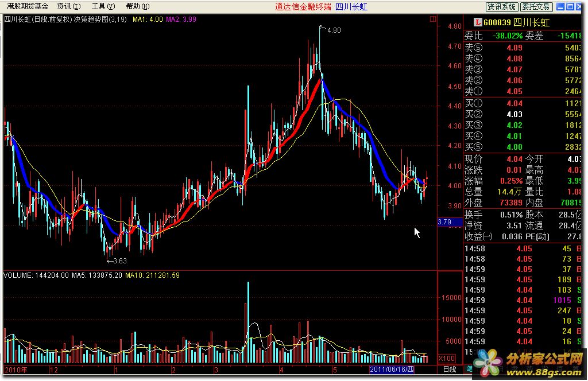Click the 买④ bid row at 4.01
Viewport: 588px width, 381px height.
(x=523, y=136)
